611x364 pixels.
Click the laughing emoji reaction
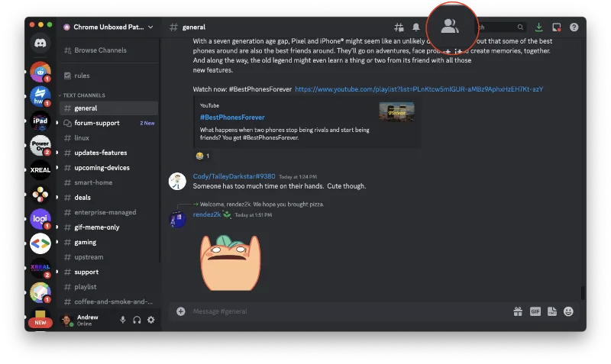pos(202,156)
